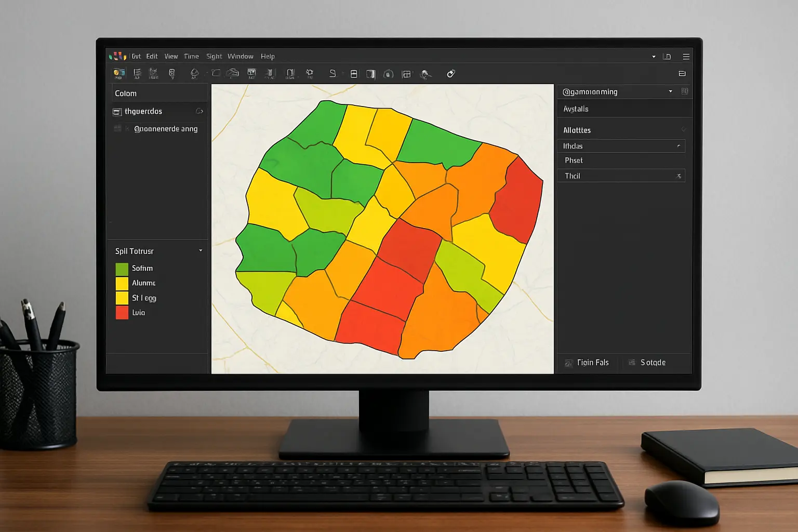Screen dimensions: 798x532
Task: Select the thguercdos layer name
Action: coord(143,111)
